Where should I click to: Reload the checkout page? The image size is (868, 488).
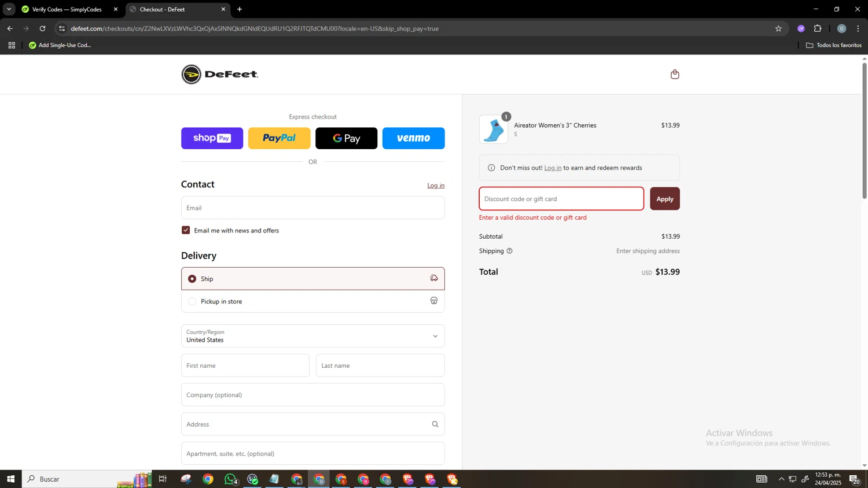(x=42, y=28)
